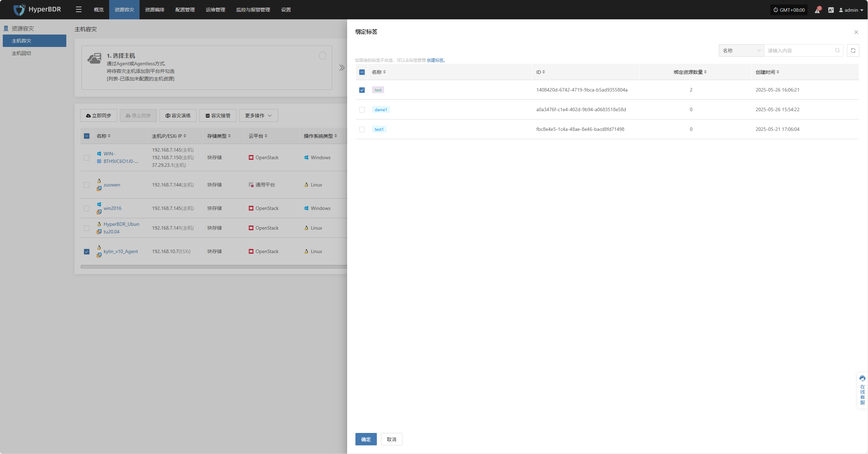Toggle the select-all checkbox in tag table
Screen dimensions: 868x454
pos(362,72)
